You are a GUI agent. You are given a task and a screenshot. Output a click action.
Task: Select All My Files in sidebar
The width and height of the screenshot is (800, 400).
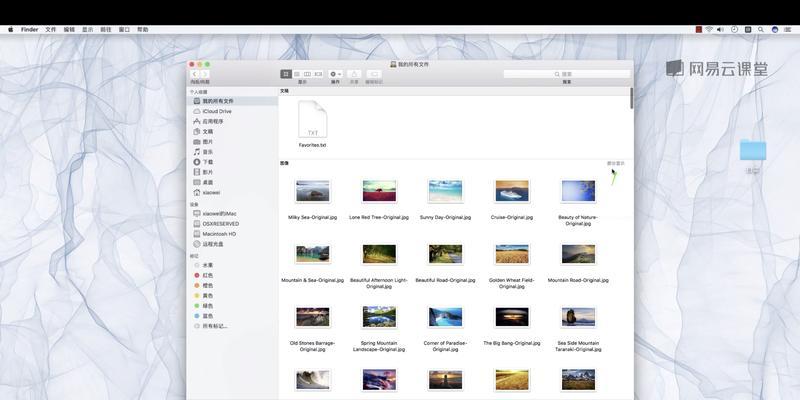pos(233,101)
